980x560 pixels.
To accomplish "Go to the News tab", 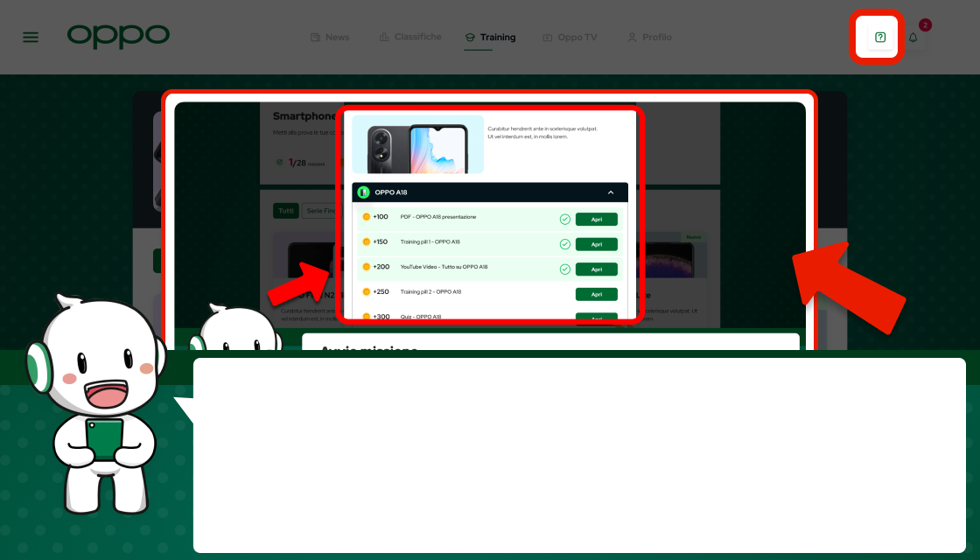I will click(x=330, y=38).
